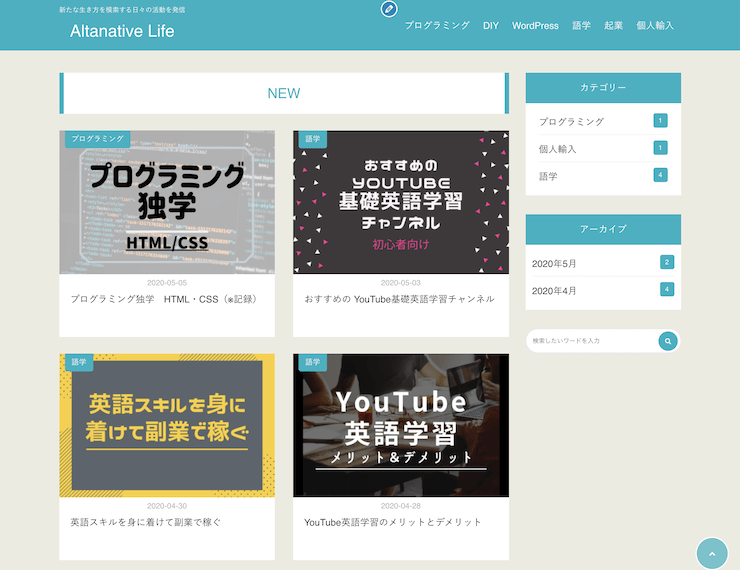Go to 起業 in the header menu

(x=613, y=25)
